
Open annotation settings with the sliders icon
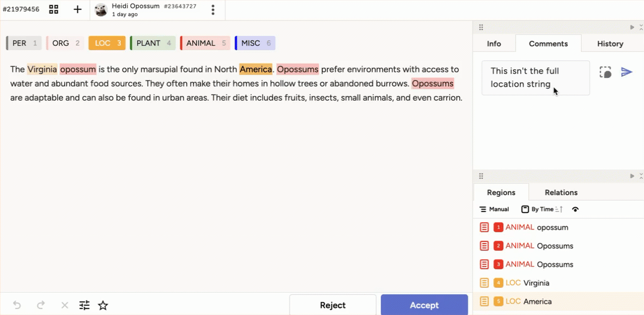click(84, 305)
